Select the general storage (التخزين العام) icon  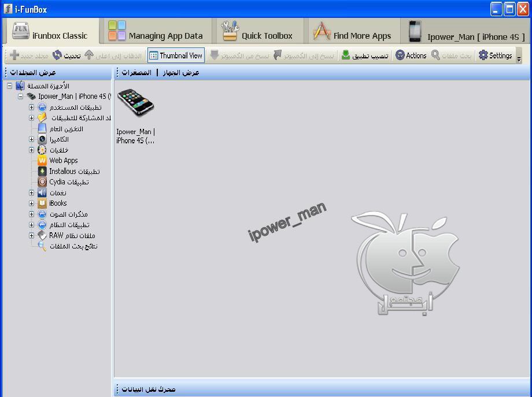pos(42,128)
